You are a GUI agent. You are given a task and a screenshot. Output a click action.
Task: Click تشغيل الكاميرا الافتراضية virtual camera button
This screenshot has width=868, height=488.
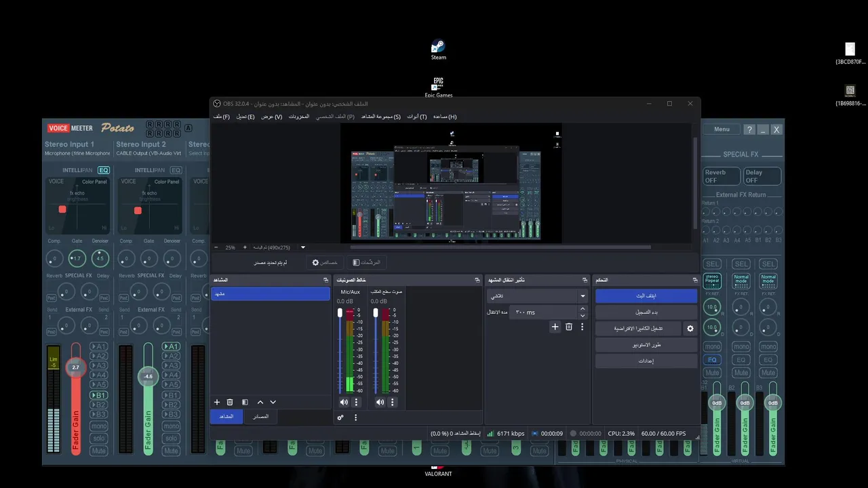coord(638,329)
